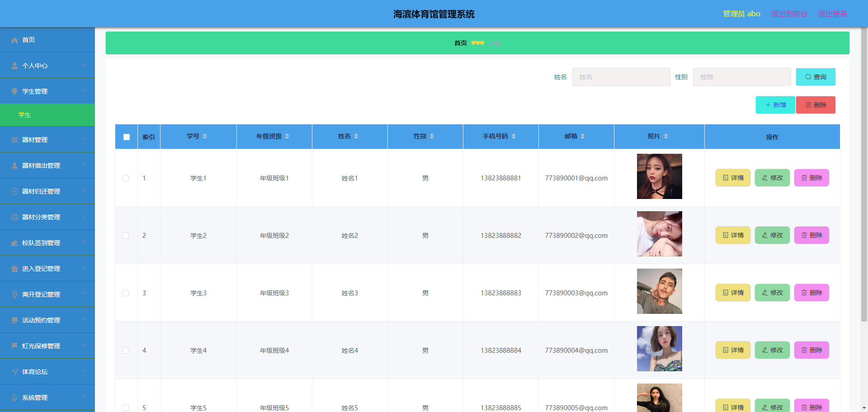This screenshot has height=412, width=868.
Task: Click the icon beside 校队签到管理
Action: click(14, 243)
